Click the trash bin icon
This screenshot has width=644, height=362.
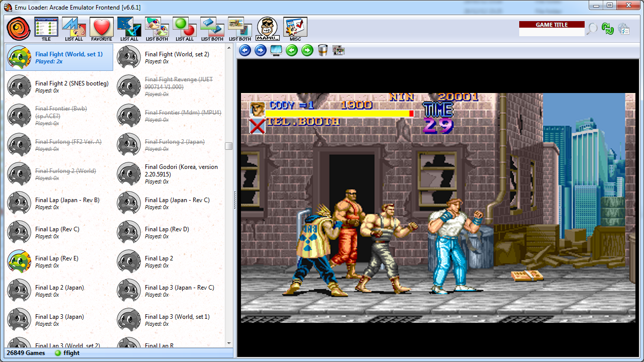[323, 50]
